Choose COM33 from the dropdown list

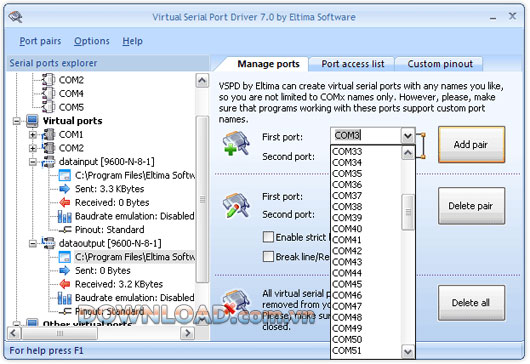click(366, 151)
